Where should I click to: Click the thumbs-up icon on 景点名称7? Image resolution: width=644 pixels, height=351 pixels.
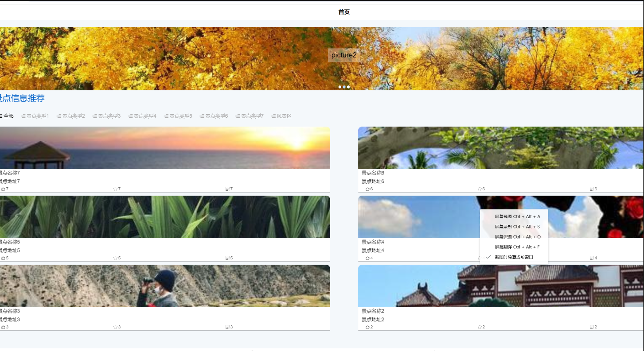(3, 189)
